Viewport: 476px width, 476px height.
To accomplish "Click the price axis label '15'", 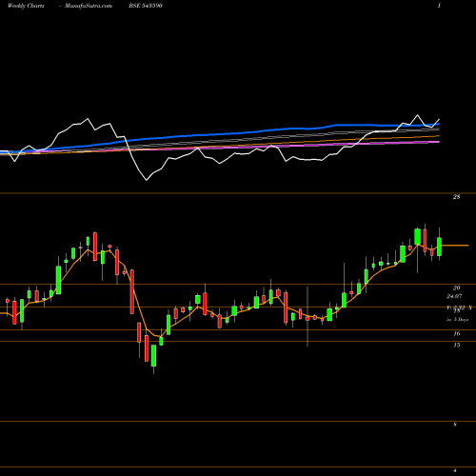I will (457, 345).
